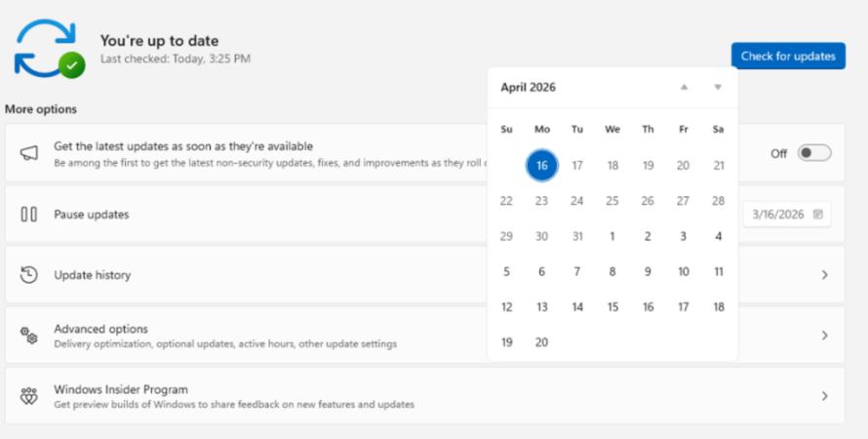Click the Advanced options gears icon
Viewport: 868px width, 439px height.
point(29,336)
